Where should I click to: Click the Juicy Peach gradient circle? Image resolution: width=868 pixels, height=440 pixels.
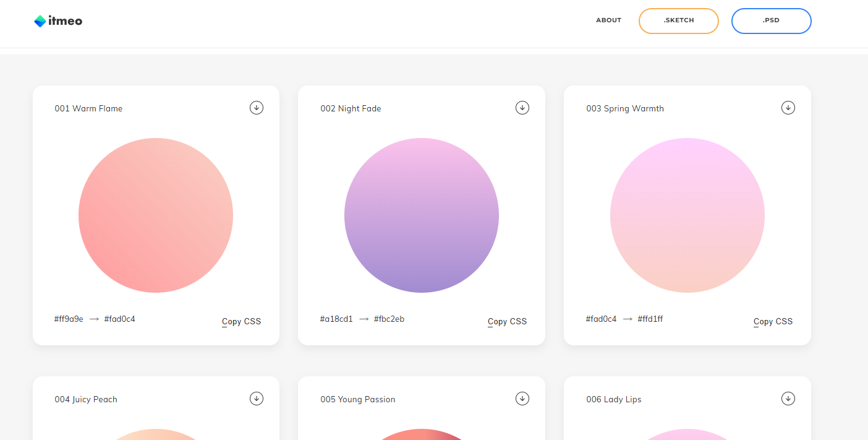click(156, 434)
